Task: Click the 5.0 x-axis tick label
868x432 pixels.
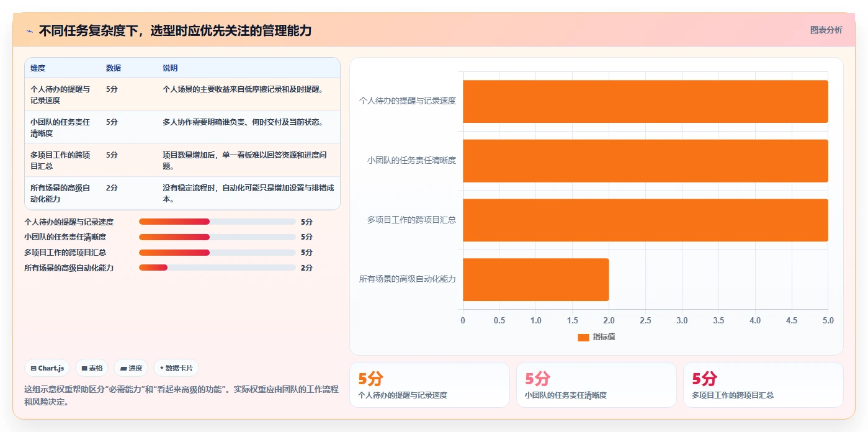Action: point(828,320)
